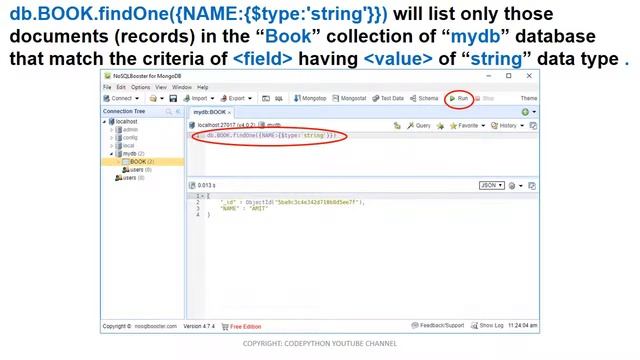Click the editor pop-out icon right of History
The width and height of the screenshot is (640, 360).
[533, 126]
